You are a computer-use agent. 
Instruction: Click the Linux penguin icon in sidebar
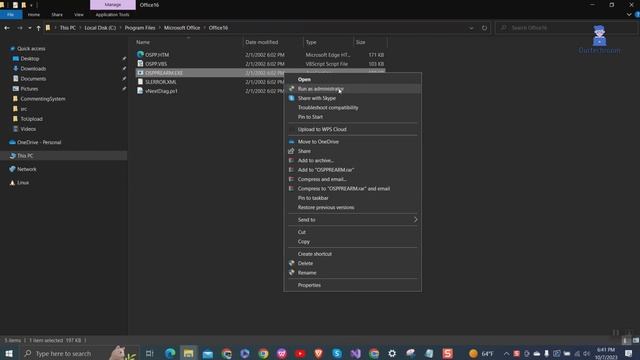(x=12, y=182)
